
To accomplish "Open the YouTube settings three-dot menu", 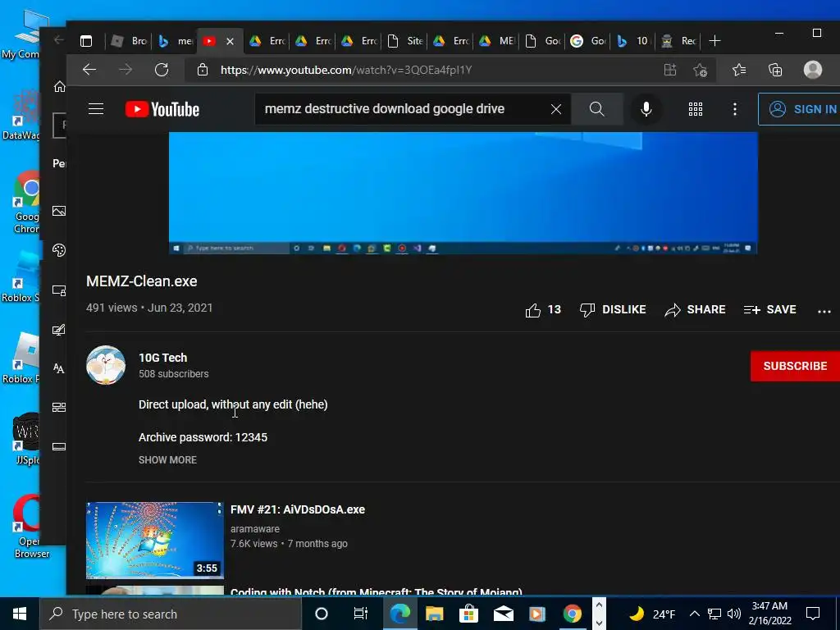I will 734,109.
